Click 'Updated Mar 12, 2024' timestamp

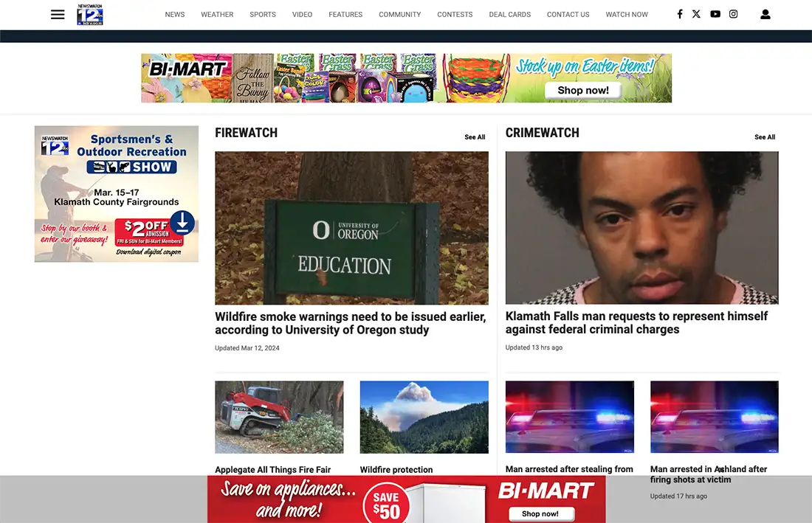coord(247,348)
